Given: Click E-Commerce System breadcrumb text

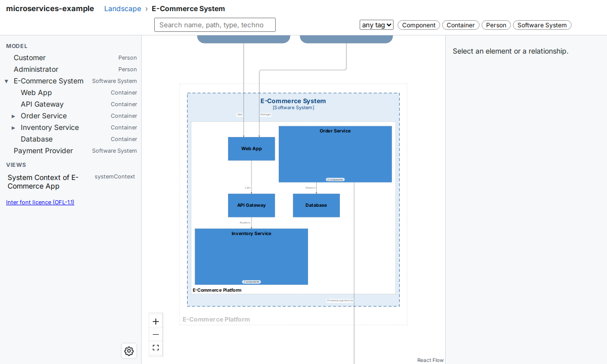Looking at the screenshot, I should [x=188, y=9].
